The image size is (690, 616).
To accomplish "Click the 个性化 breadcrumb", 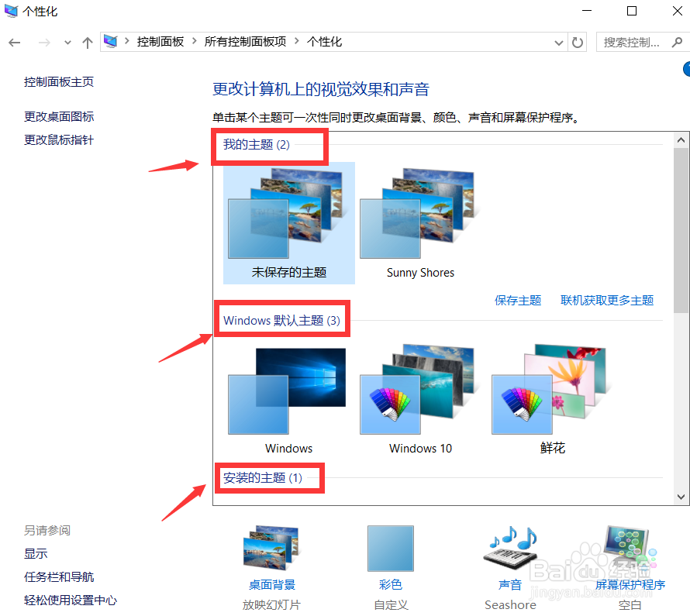I will pyautogui.click(x=324, y=42).
